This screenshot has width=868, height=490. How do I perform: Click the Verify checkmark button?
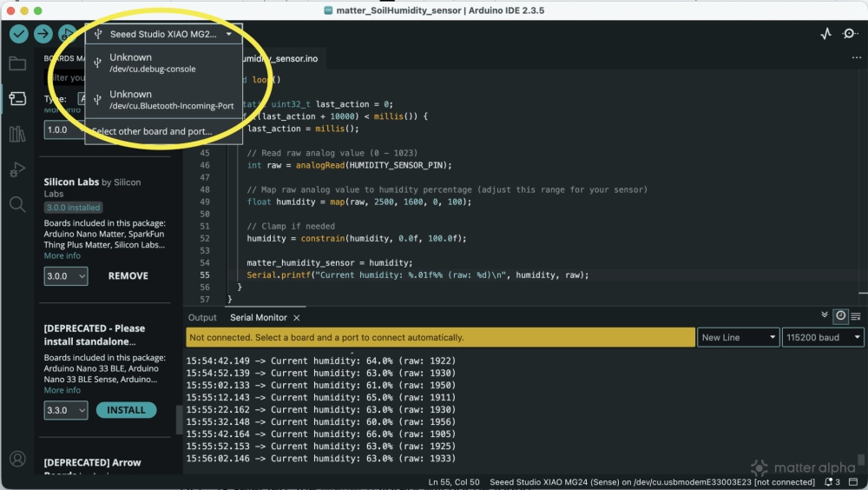(18, 34)
